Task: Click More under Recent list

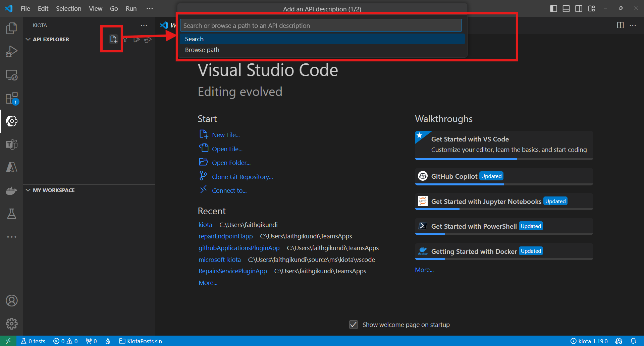Action: (208, 283)
